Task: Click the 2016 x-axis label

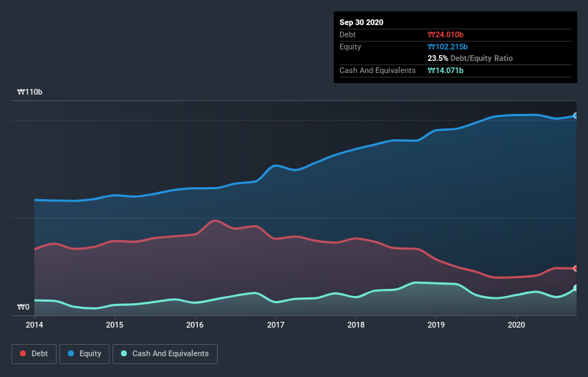Action: pyautogui.click(x=195, y=325)
